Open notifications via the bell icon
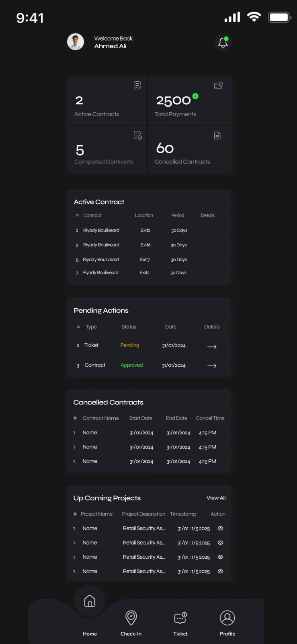 (223, 42)
